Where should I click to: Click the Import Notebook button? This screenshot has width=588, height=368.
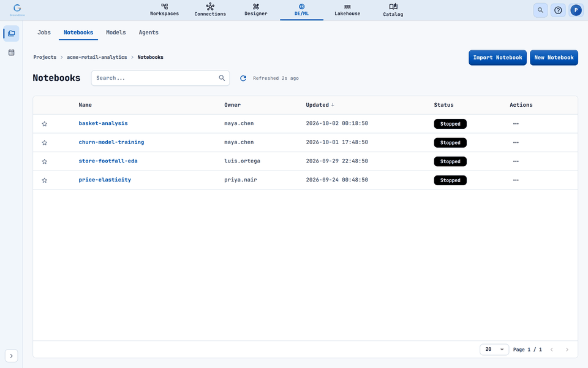497,58
